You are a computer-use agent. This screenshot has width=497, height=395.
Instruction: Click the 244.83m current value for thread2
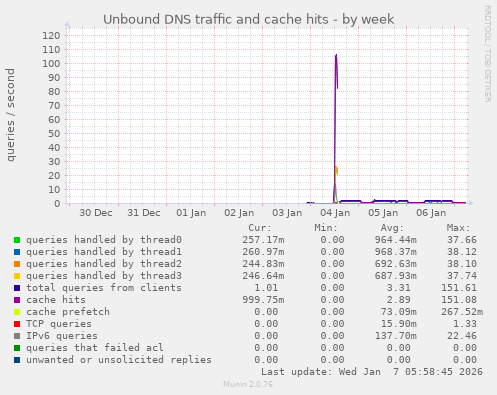pos(263,264)
